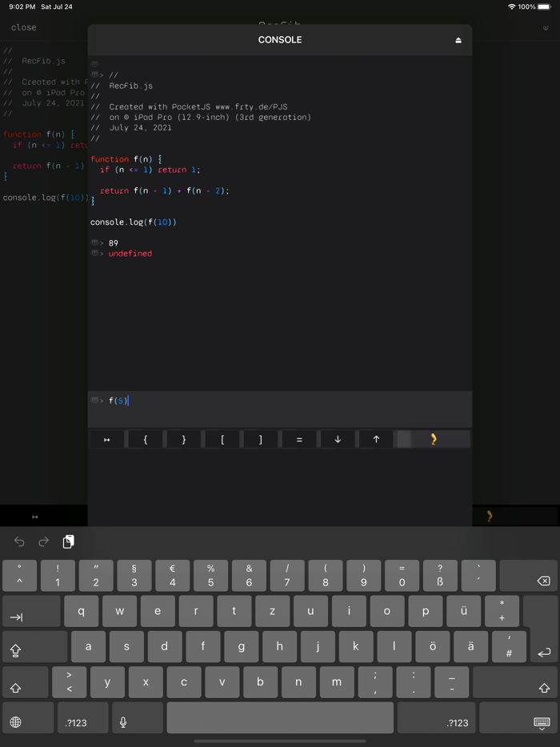Tap the hyphen underscore key

click(x=452, y=682)
